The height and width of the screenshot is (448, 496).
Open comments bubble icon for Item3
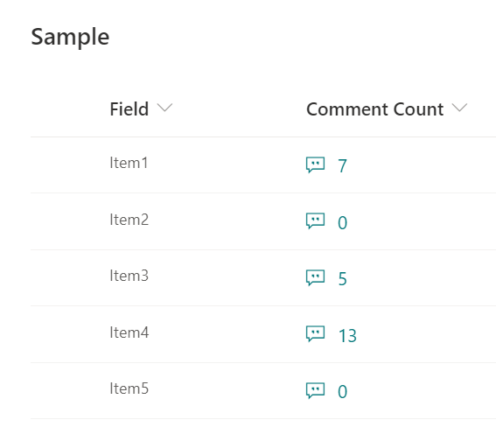coord(315,277)
